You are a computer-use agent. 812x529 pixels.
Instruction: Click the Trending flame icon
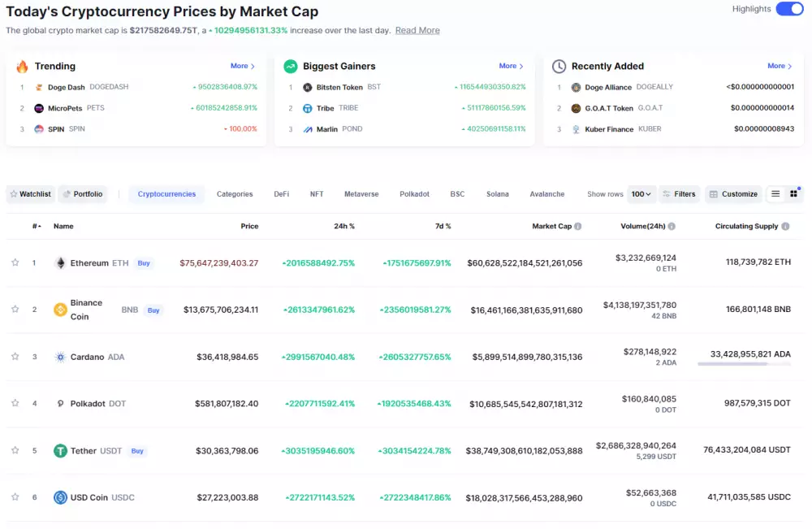click(24, 66)
